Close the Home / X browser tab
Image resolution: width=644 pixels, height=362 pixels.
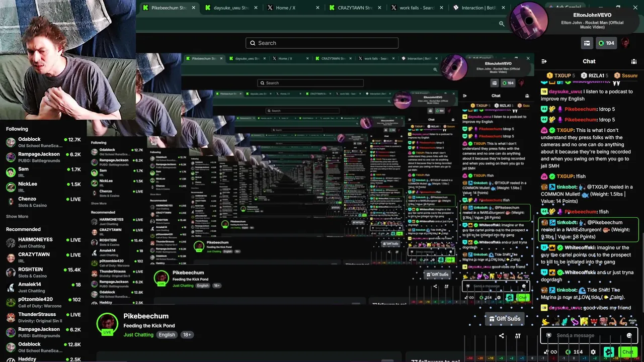tap(317, 8)
